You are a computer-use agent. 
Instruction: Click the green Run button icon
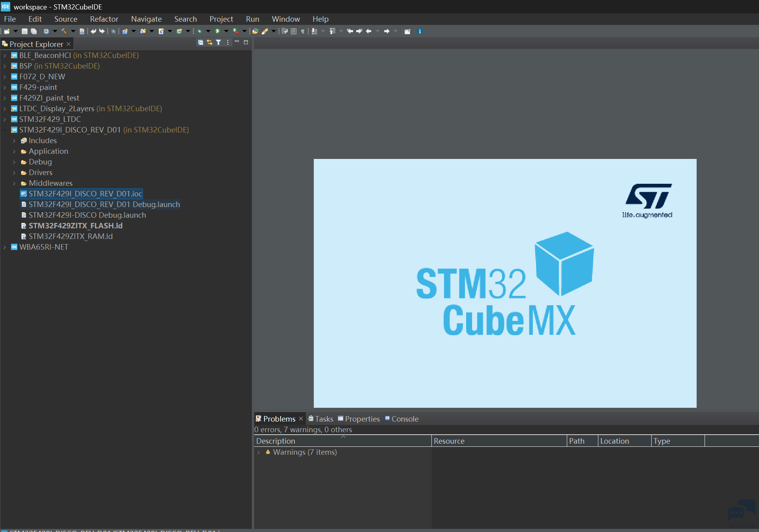tap(217, 31)
